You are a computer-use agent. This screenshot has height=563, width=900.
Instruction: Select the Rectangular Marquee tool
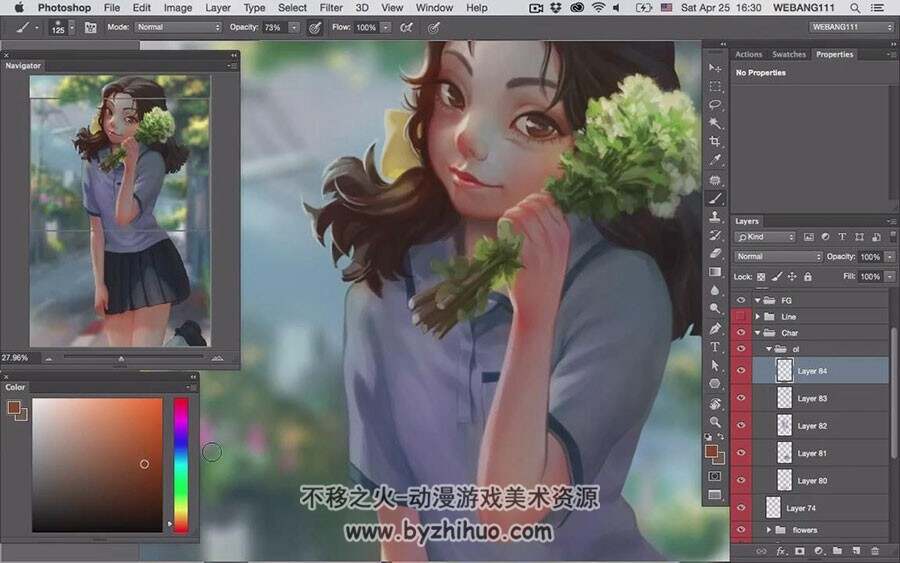[x=715, y=87]
